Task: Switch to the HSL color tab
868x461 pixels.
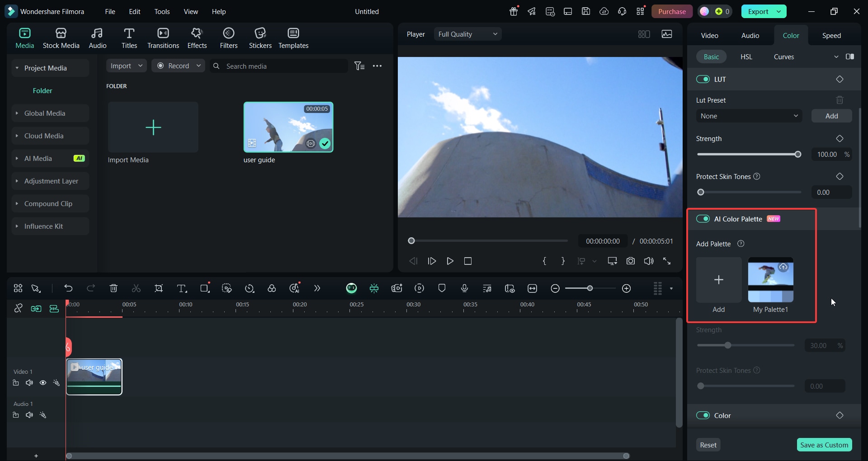Action: point(746,56)
